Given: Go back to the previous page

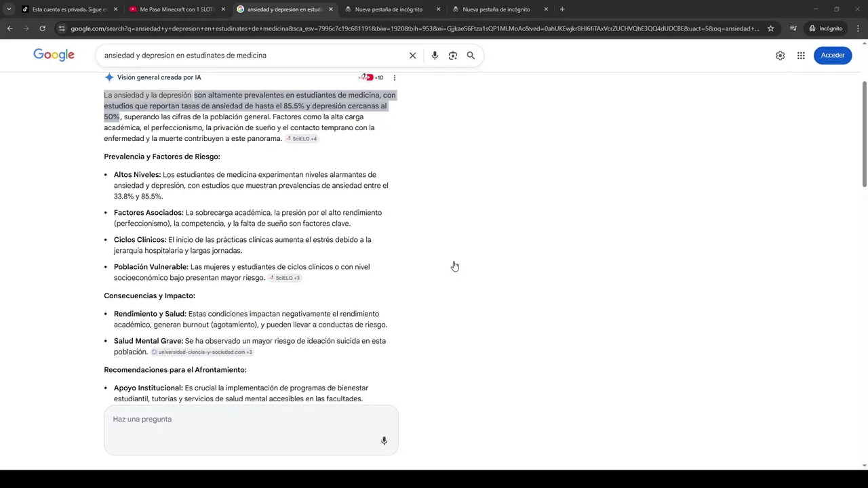Looking at the screenshot, I should (x=9, y=28).
